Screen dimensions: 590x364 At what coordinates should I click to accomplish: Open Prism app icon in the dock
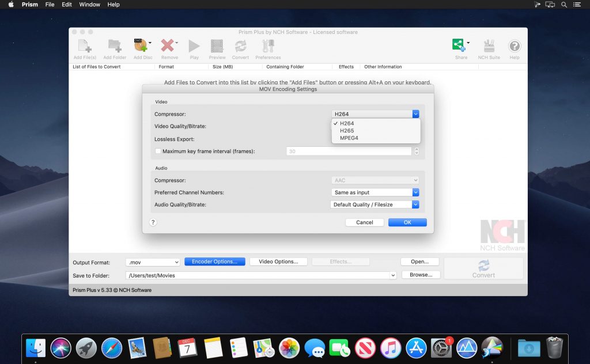tap(492, 348)
